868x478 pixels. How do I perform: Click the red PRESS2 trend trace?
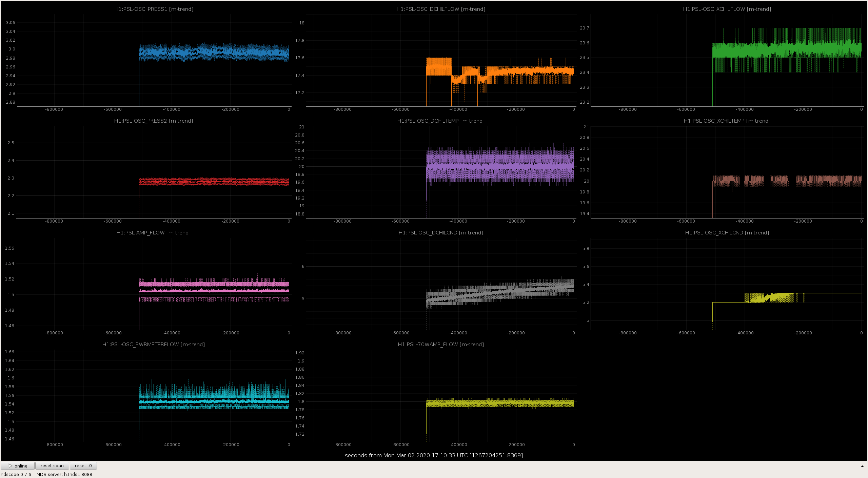(x=214, y=182)
